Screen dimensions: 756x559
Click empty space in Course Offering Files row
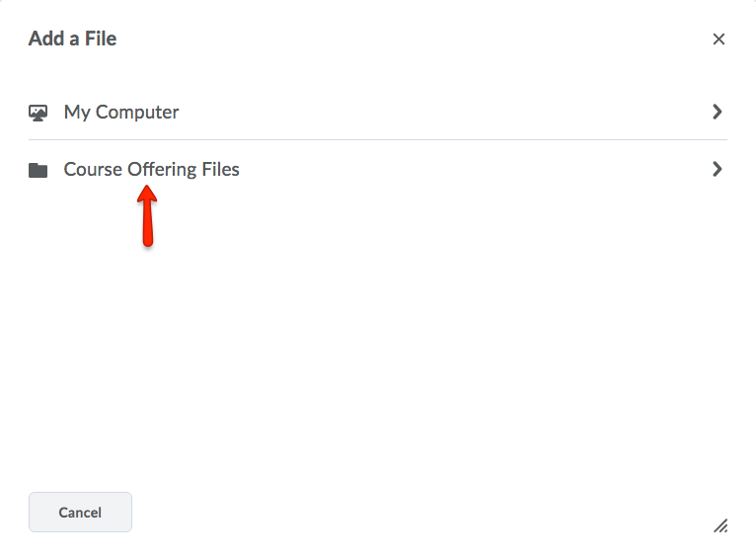(474, 170)
